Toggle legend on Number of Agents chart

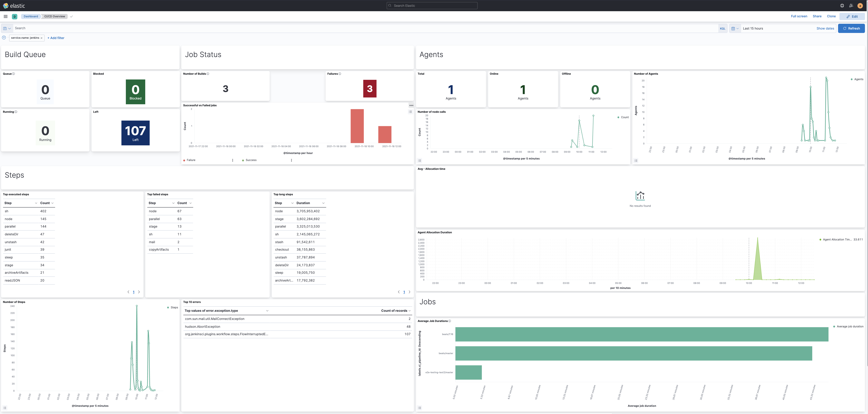point(636,160)
